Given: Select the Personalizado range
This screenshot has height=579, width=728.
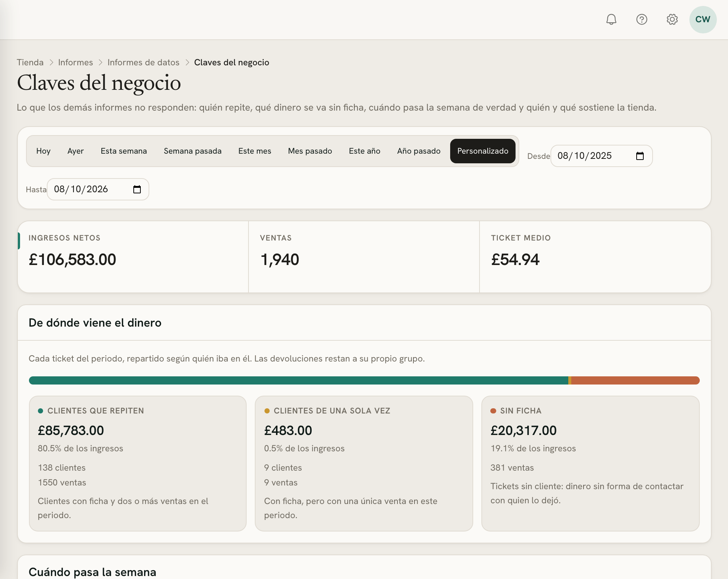Looking at the screenshot, I should tap(482, 151).
